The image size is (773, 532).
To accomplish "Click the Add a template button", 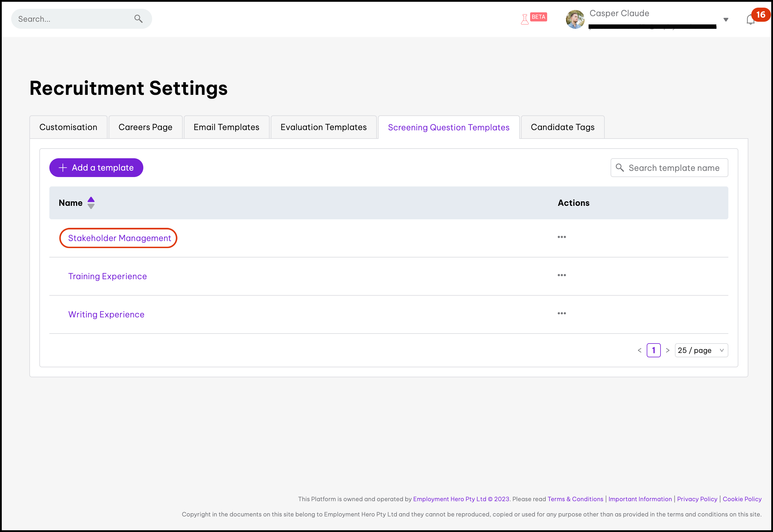I will click(x=96, y=168).
